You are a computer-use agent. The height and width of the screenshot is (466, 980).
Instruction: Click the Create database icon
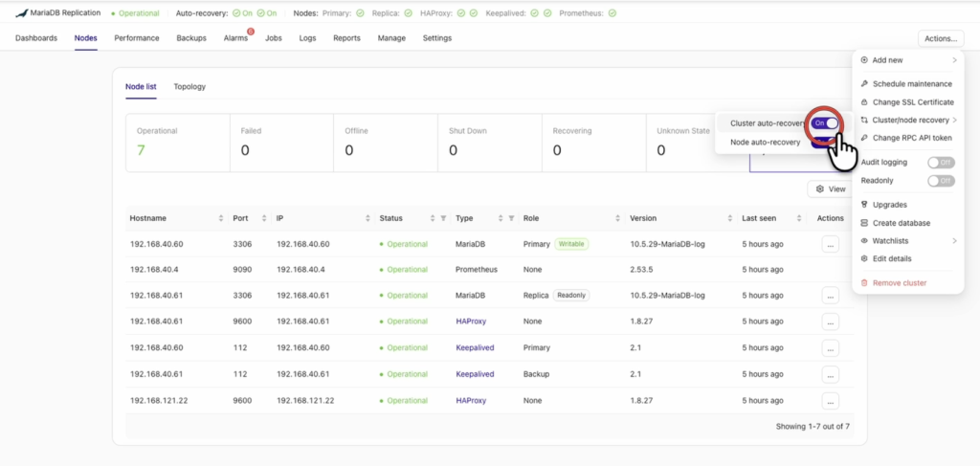[864, 223]
